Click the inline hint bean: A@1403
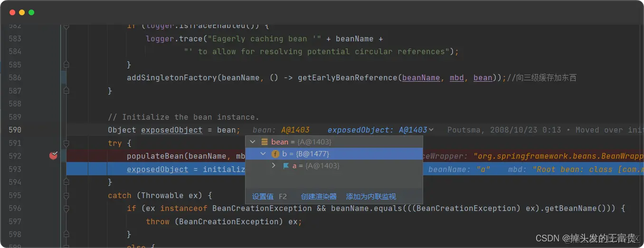The image size is (644, 248). pos(281,130)
